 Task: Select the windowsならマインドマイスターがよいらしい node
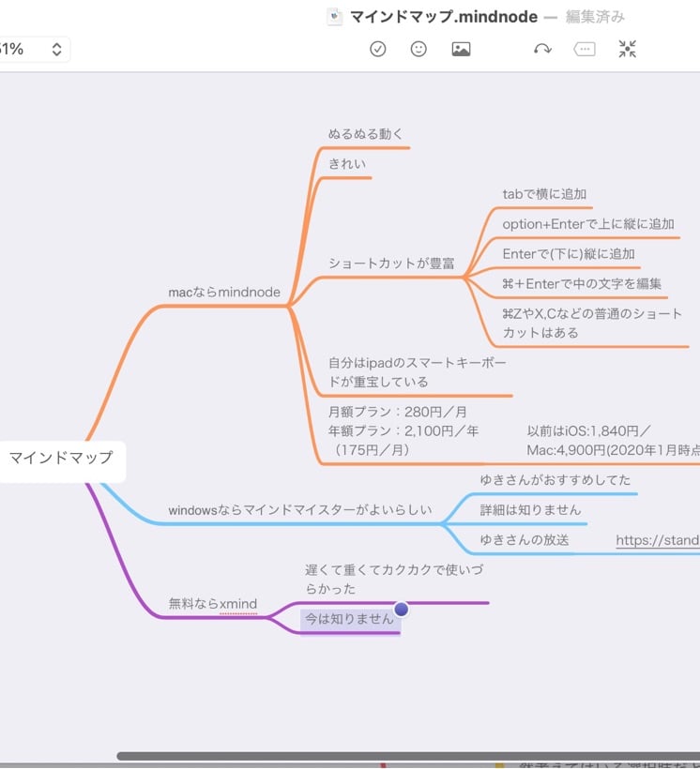click(x=300, y=510)
